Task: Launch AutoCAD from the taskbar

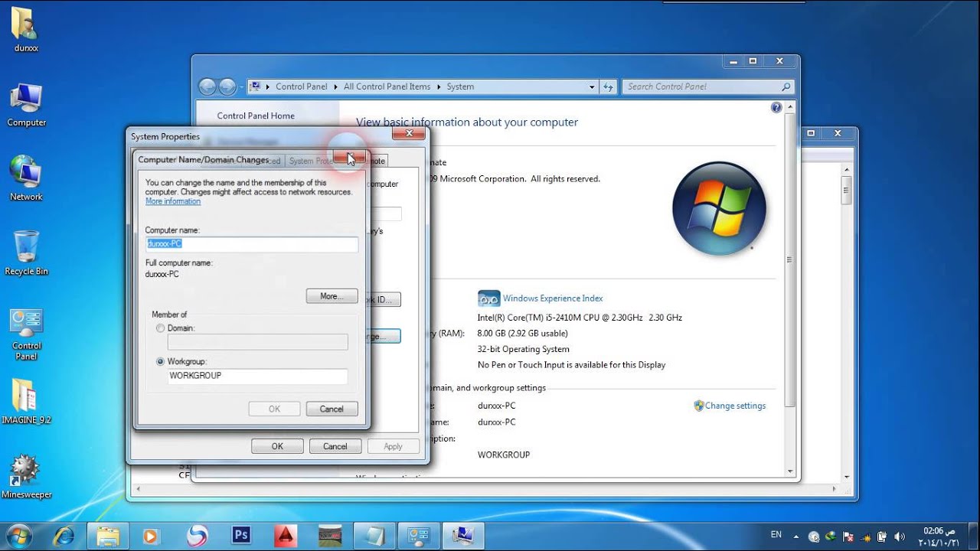Action: click(x=286, y=536)
